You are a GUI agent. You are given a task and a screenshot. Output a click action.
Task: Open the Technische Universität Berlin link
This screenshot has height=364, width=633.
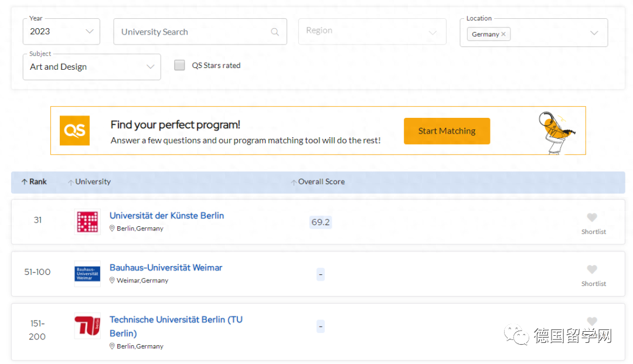175,320
